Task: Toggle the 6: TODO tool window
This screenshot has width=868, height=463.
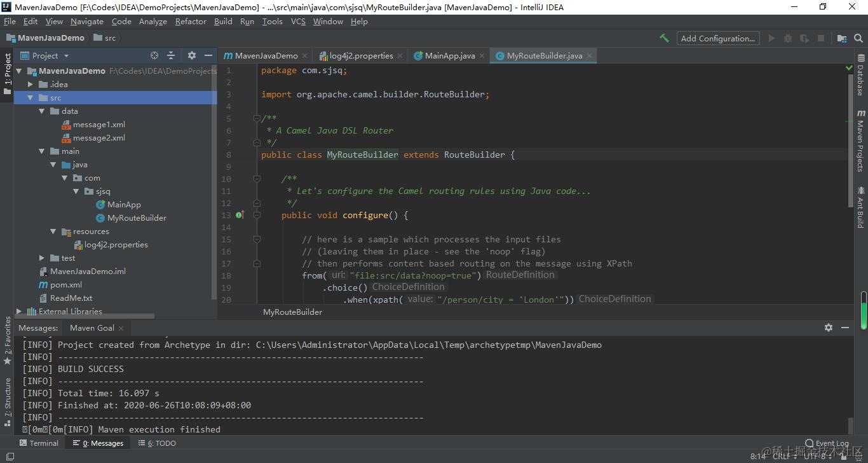Action: coord(157,443)
